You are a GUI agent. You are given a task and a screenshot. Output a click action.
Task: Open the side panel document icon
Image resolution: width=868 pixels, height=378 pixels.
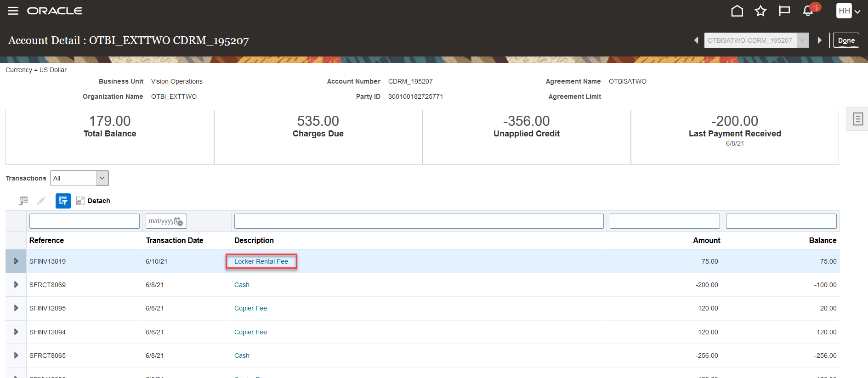point(857,119)
